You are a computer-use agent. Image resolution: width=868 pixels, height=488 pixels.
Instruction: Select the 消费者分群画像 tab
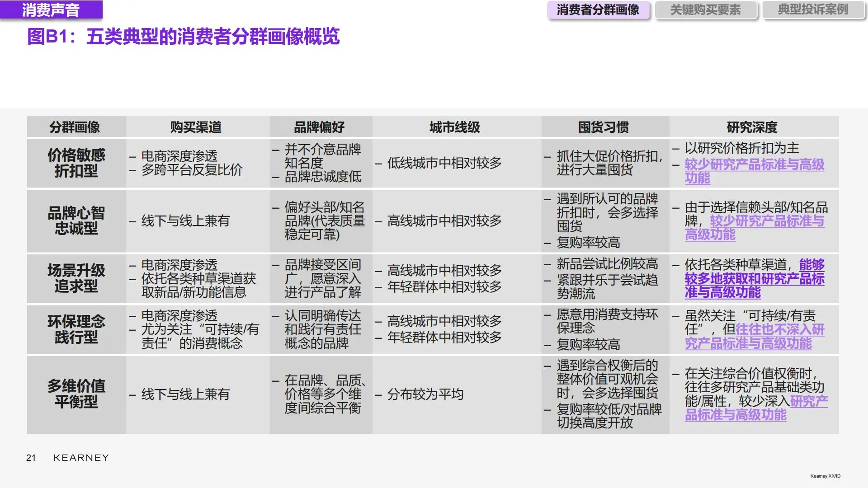[598, 10]
